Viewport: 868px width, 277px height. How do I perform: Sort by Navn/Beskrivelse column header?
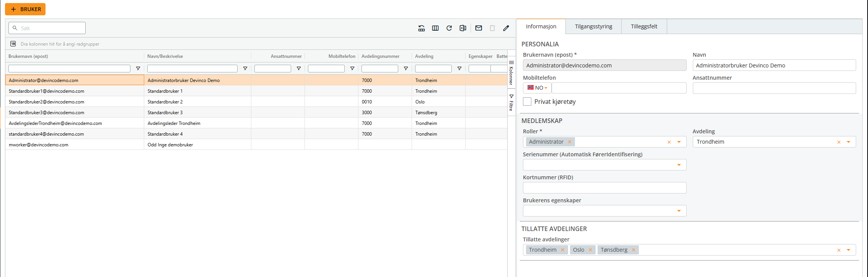click(165, 56)
